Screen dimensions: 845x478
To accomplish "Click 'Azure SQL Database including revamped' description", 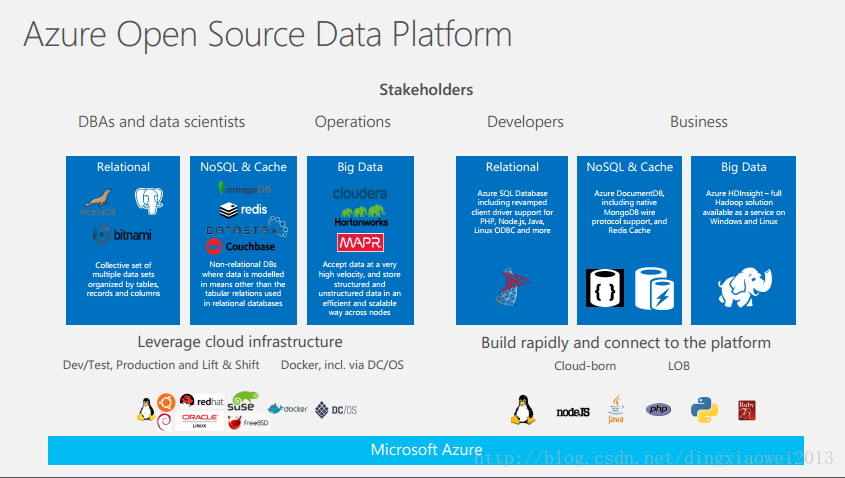I will point(512,212).
